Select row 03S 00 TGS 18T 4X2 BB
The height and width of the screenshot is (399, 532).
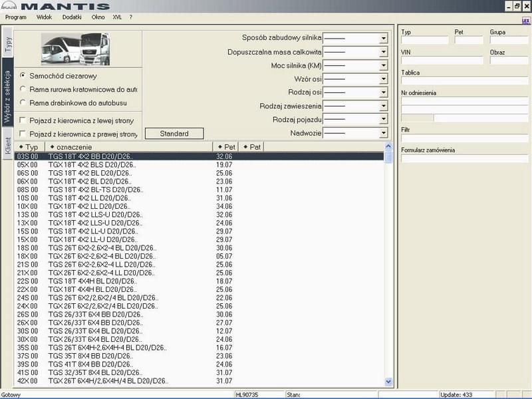coord(199,156)
